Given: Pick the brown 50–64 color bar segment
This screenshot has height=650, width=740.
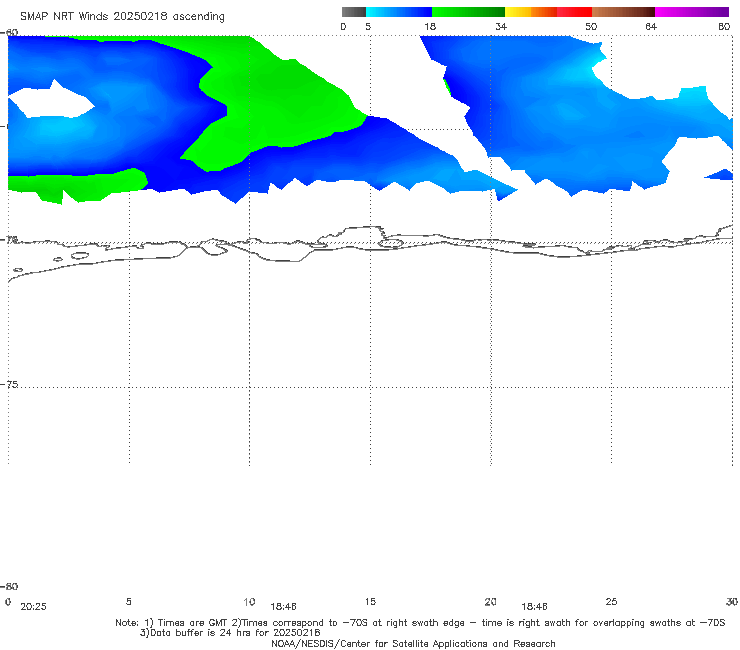Looking at the screenshot, I should tap(623, 12).
